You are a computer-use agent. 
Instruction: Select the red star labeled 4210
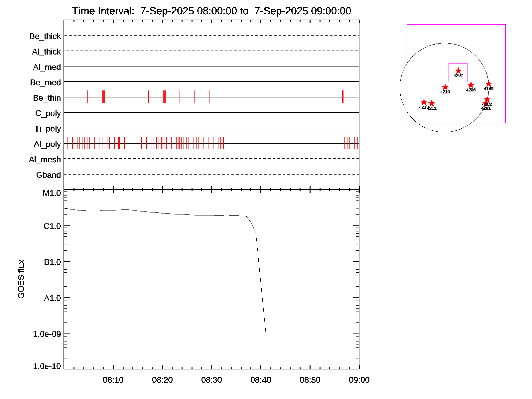pos(445,87)
